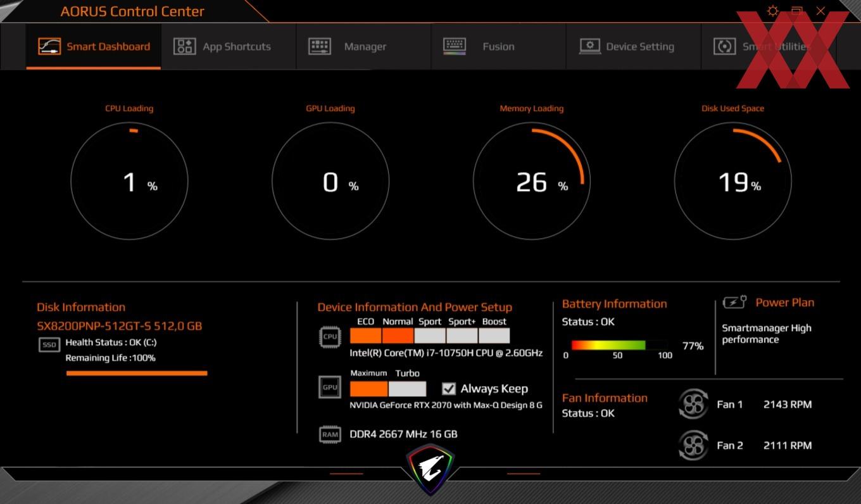
Task: Click the NVIDIA GeForce RTX 2070 label
Action: (446, 405)
